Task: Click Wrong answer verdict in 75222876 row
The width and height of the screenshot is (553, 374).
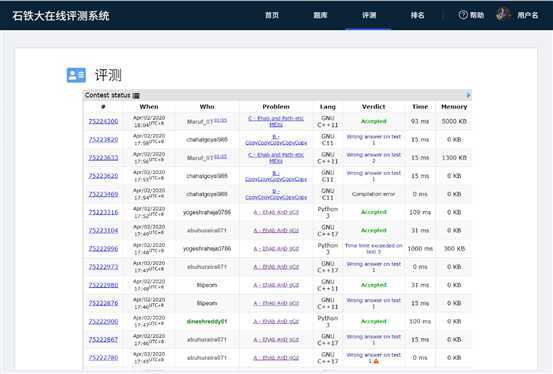Action: coord(373,303)
